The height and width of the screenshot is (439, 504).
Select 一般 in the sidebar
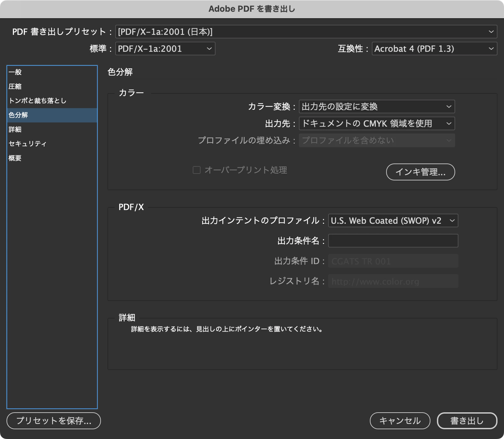[x=52, y=72]
